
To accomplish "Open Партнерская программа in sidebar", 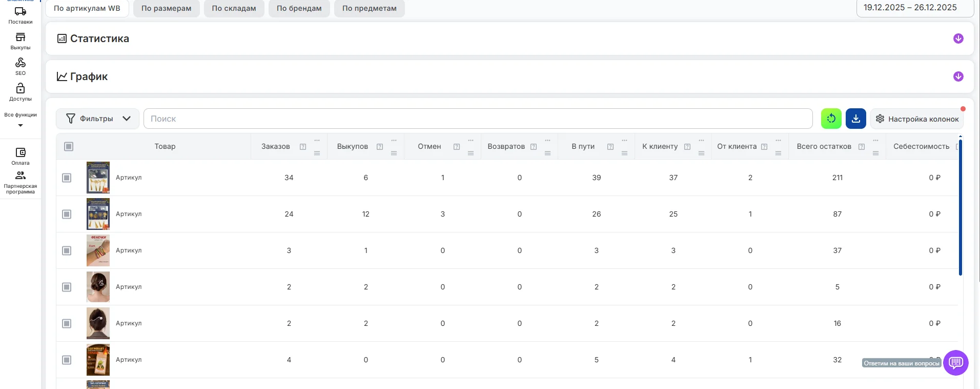I will 21,182.
